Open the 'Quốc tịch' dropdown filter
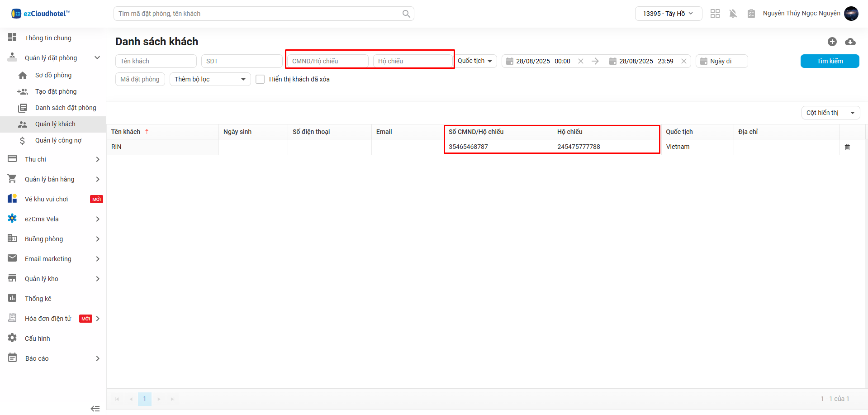This screenshot has height=415, width=868. coord(475,61)
